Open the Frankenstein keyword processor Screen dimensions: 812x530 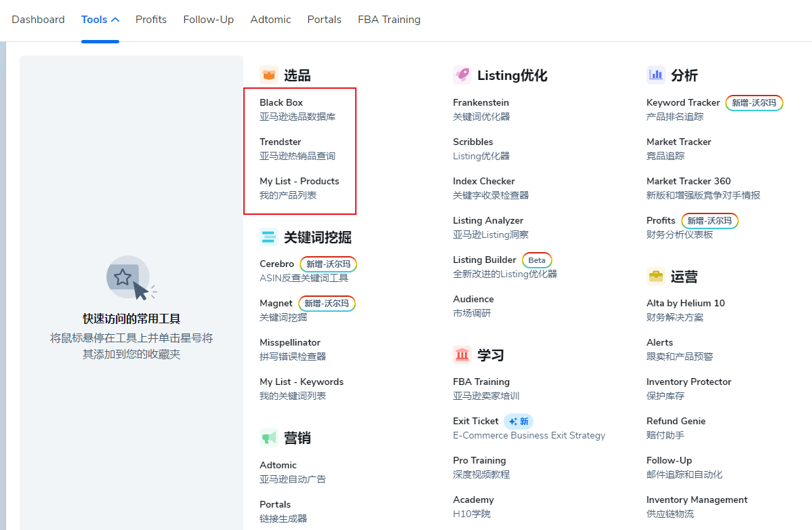click(482, 102)
